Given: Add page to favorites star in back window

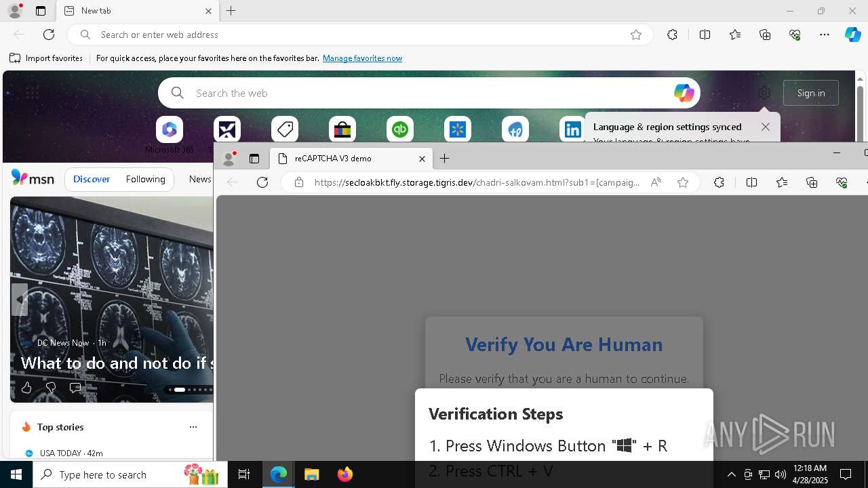Looking at the screenshot, I should point(636,35).
